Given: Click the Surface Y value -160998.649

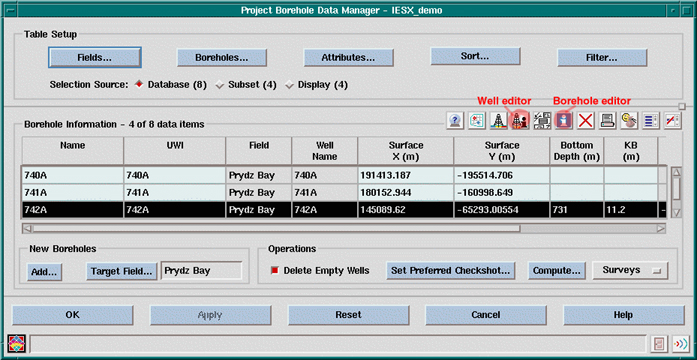Looking at the screenshot, I should (502, 193).
